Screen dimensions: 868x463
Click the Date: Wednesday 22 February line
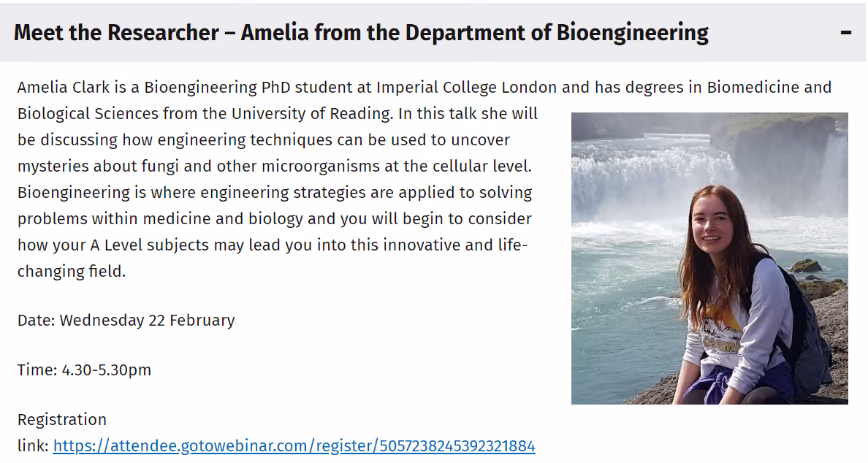point(126,321)
